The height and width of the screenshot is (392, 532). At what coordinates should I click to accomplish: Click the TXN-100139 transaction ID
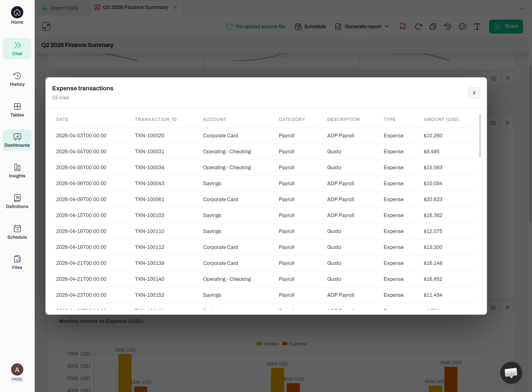click(x=150, y=263)
